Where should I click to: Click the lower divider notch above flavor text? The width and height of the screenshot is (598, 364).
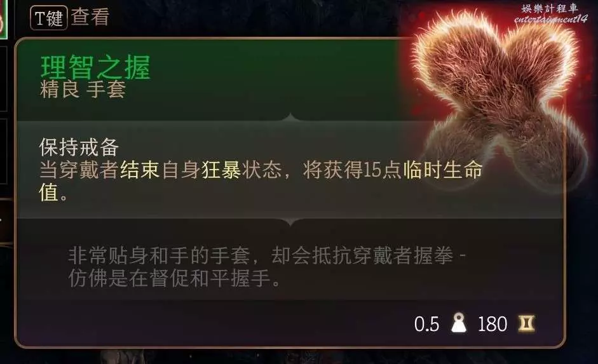pyautogui.click(x=290, y=222)
